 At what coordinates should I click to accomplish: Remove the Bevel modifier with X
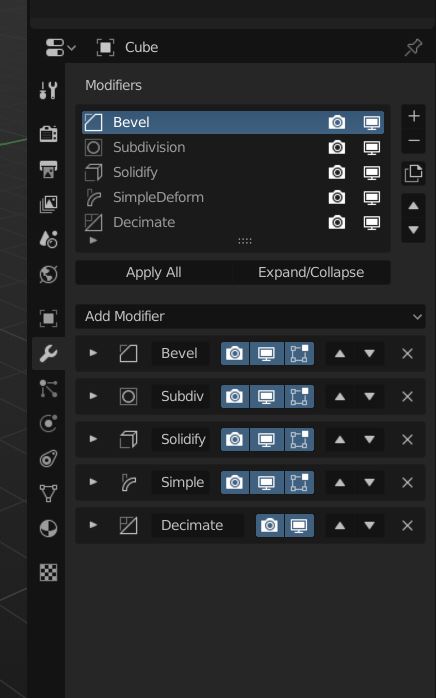407,353
